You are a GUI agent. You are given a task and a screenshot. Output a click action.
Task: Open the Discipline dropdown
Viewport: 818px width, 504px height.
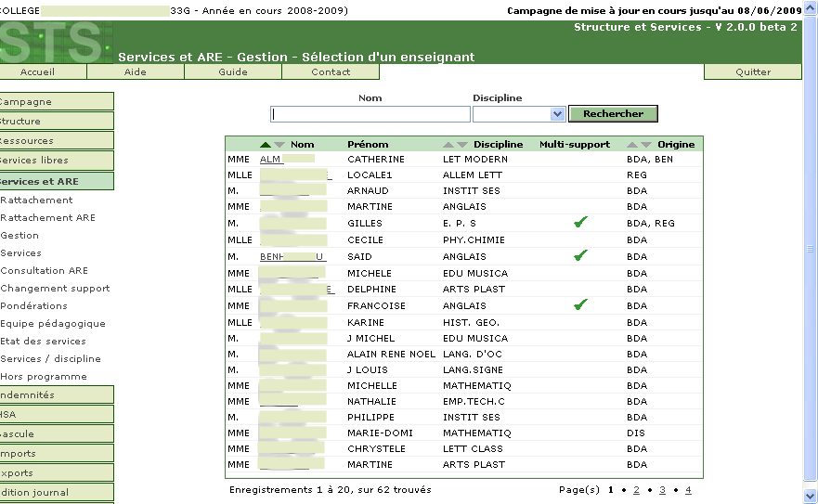pos(557,114)
